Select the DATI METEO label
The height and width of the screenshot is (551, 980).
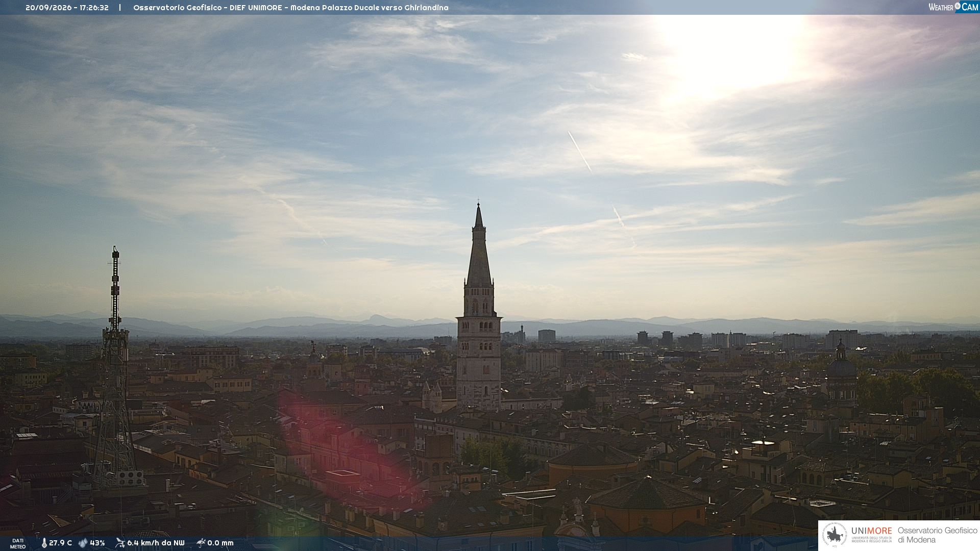click(18, 544)
